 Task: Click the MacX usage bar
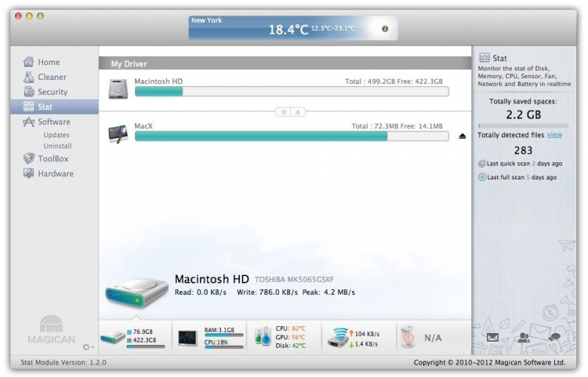(x=292, y=136)
